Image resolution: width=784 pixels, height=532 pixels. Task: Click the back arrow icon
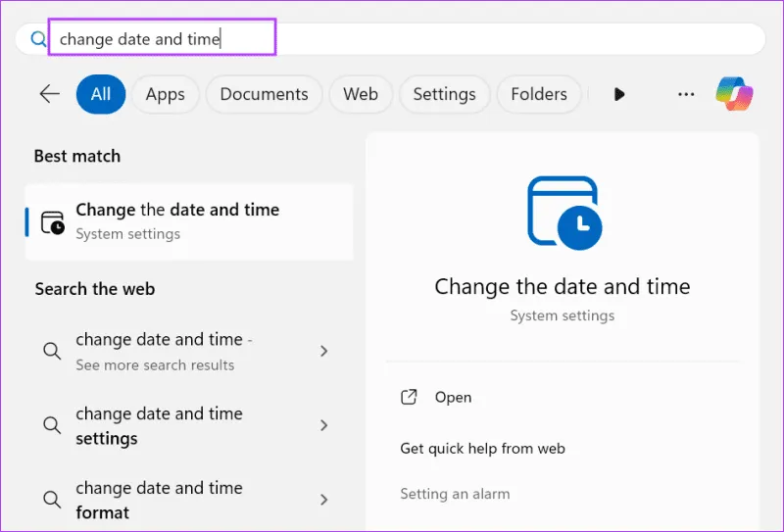(x=49, y=94)
